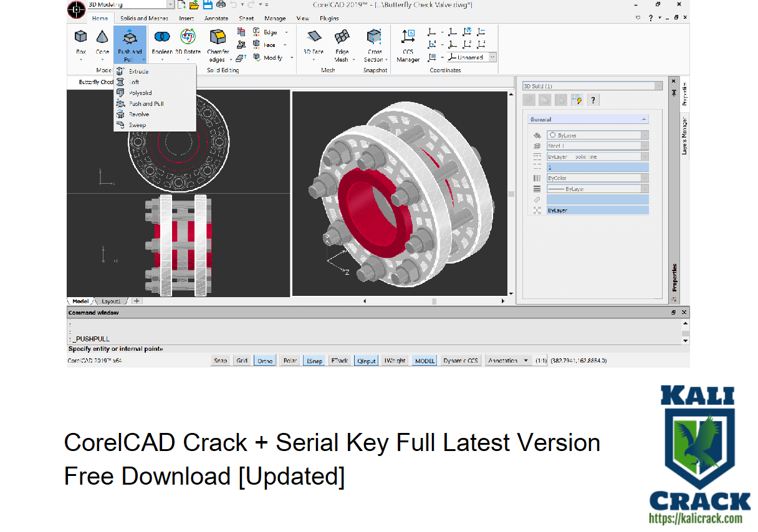
Task: Switch to the Insert ribbon tab
Action: pos(186,18)
